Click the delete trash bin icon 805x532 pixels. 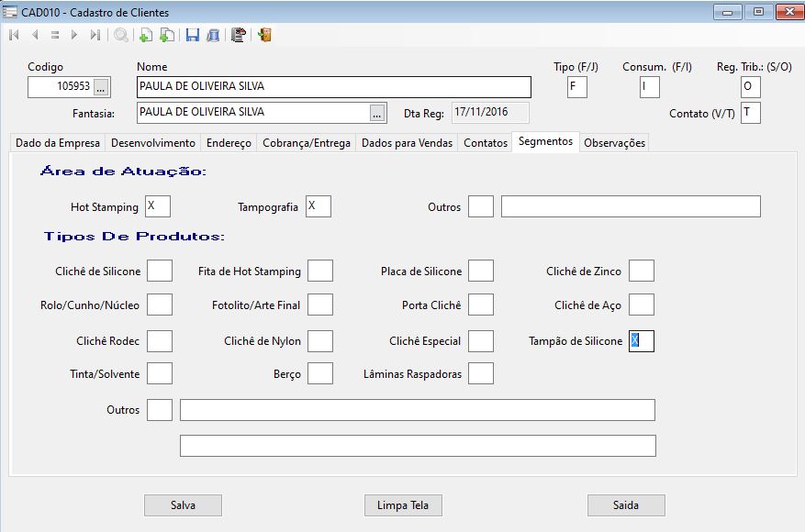[213, 36]
